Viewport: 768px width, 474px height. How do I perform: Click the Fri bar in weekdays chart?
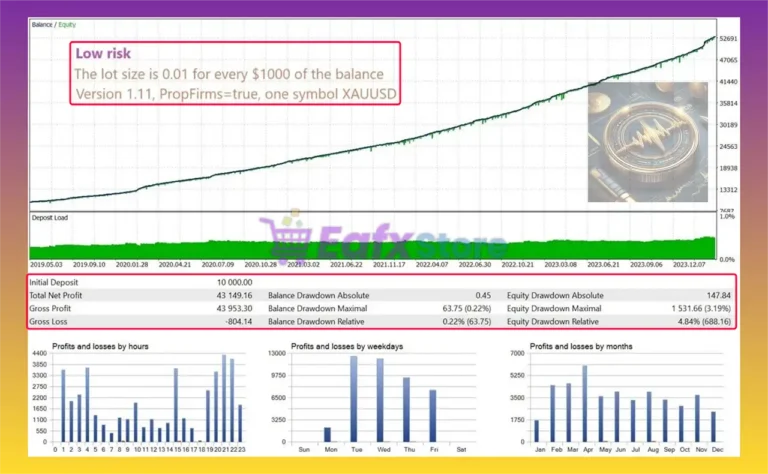coord(433,416)
